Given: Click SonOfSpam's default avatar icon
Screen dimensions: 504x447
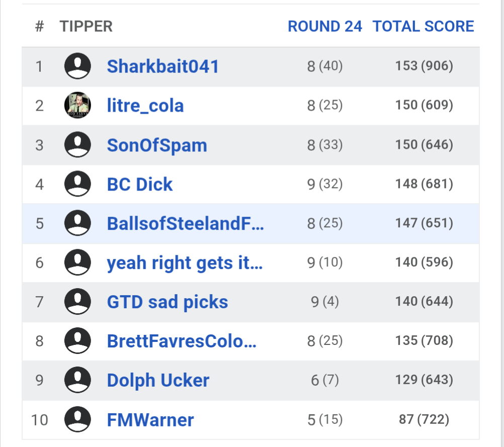Looking at the screenshot, I should pyautogui.click(x=78, y=145).
